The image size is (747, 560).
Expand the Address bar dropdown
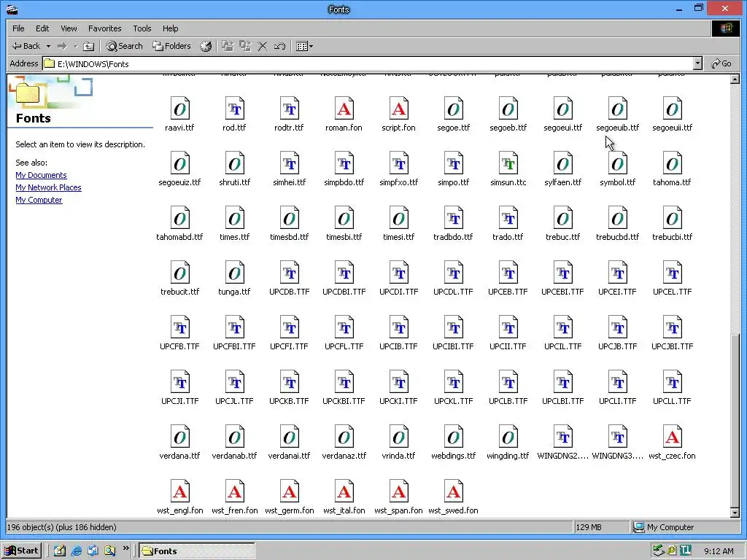(697, 63)
